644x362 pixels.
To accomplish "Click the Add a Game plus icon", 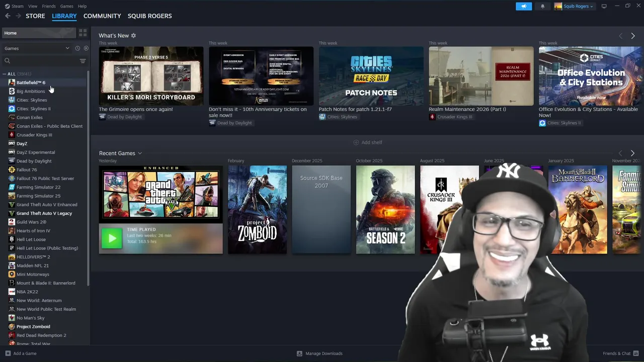I will [8, 353].
